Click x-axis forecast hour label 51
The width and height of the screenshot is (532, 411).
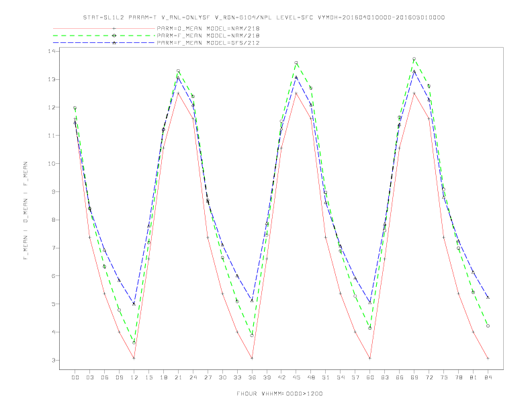pyautogui.click(x=326, y=377)
